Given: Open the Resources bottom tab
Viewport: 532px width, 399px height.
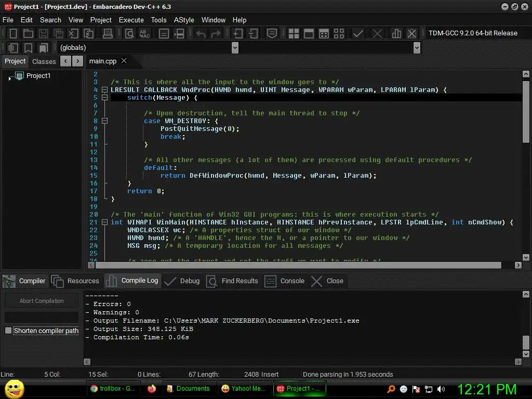Looking at the screenshot, I should pyautogui.click(x=75, y=281).
